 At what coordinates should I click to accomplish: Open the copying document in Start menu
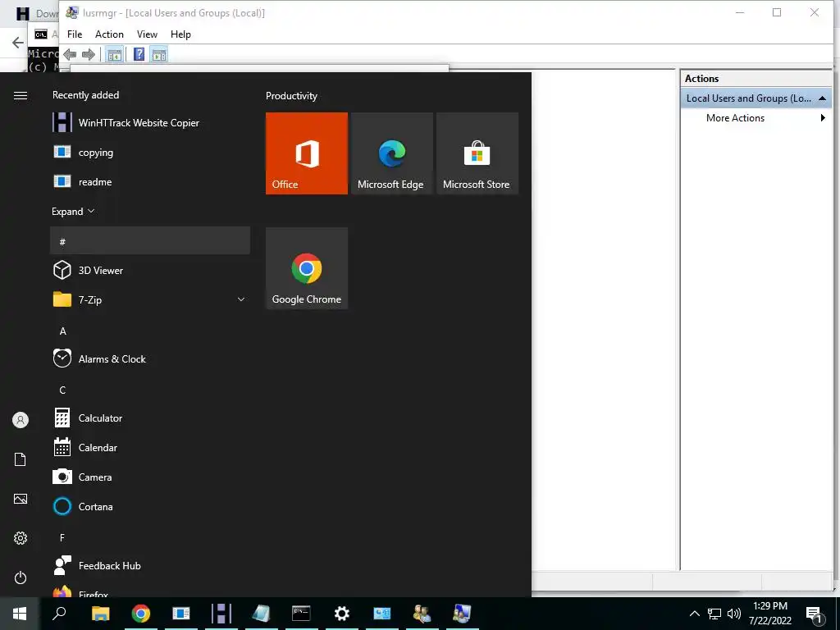click(x=150, y=152)
